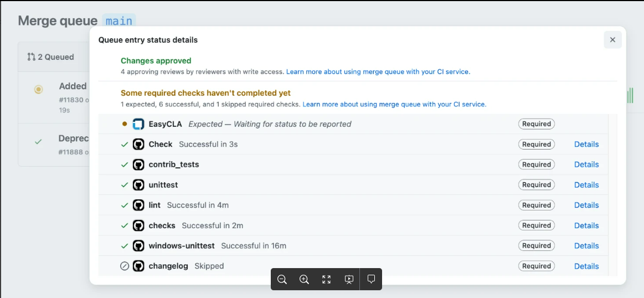The image size is (644, 298).
Task: Click the skipped status icon beside changelog
Action: [x=125, y=266]
